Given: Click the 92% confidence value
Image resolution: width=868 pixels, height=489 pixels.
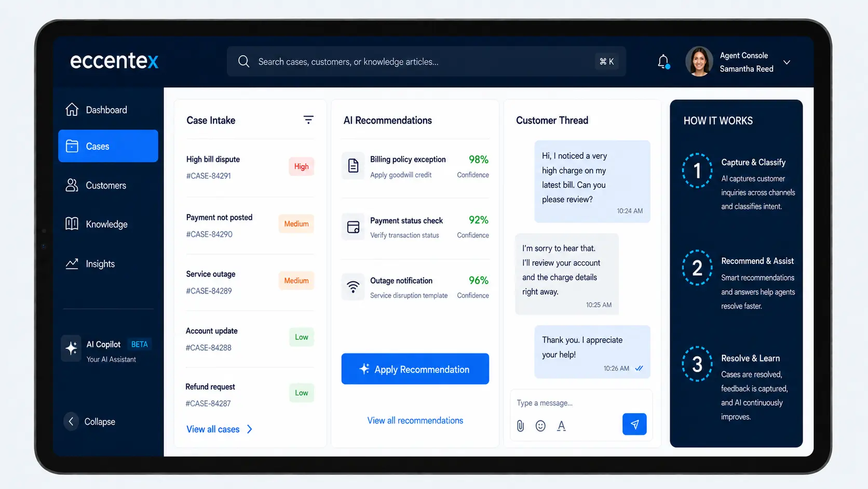Looking at the screenshot, I should (x=478, y=220).
